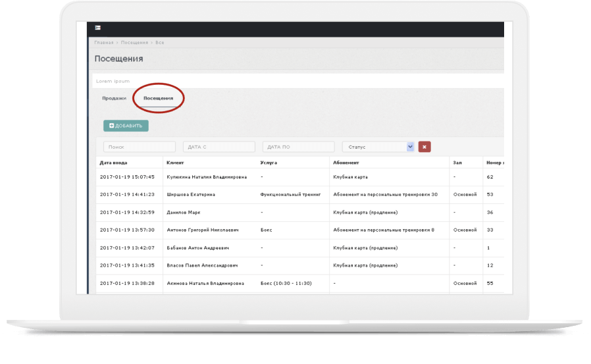The width and height of the screenshot is (591, 364).
Task: Switch to the Продажи tab
Action: pos(115,98)
